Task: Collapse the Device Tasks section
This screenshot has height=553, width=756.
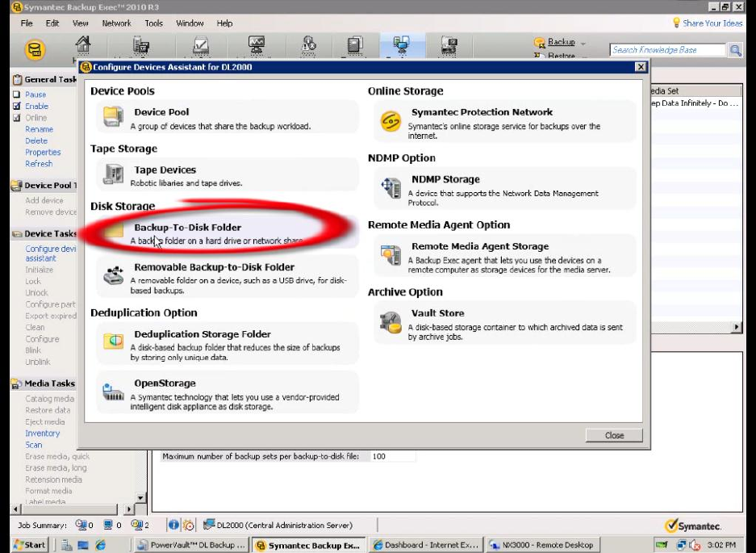Action: click(44, 233)
